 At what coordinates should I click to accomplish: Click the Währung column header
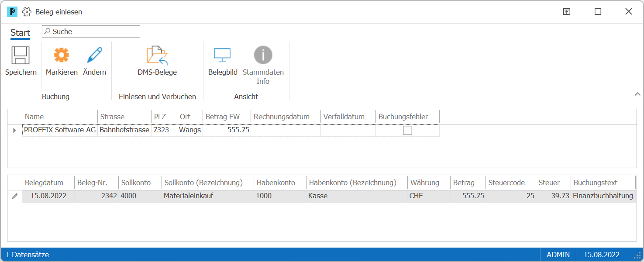coord(429,183)
